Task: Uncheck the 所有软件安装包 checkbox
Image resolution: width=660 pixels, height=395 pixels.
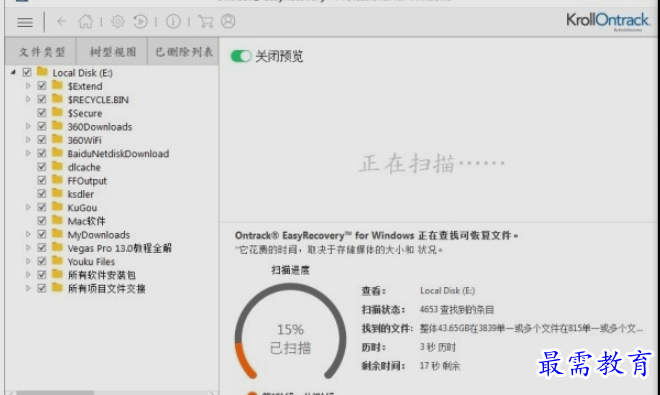Action: click(x=42, y=275)
